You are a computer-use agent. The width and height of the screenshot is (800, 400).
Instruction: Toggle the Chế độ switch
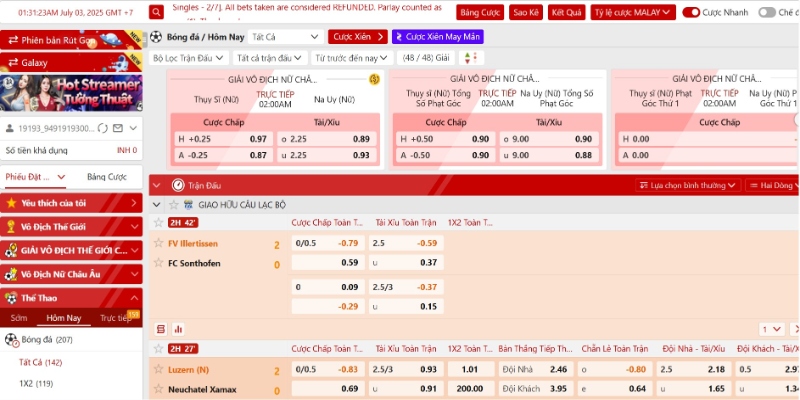766,13
